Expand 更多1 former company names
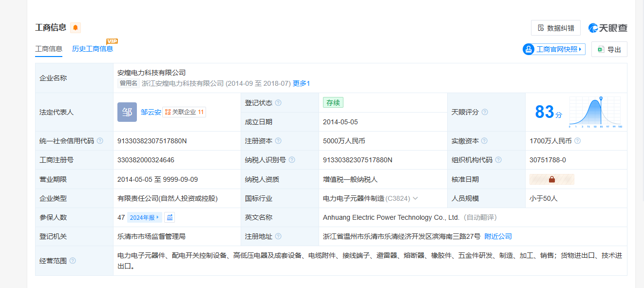This screenshot has width=644, height=288. [x=301, y=83]
